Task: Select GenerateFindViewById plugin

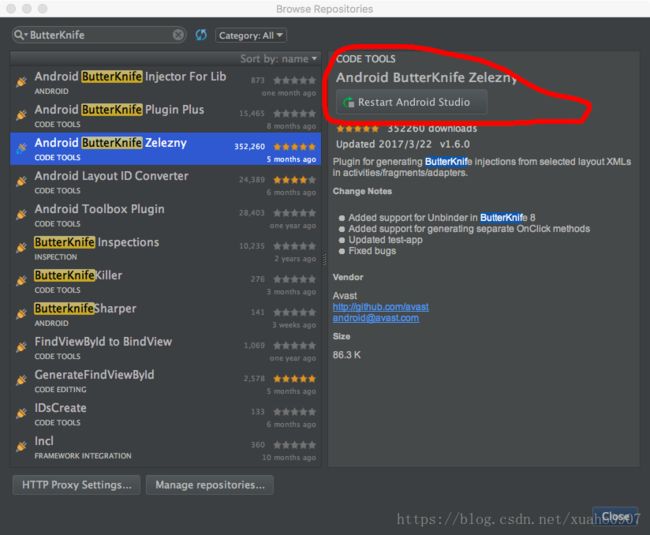Action: [165, 381]
